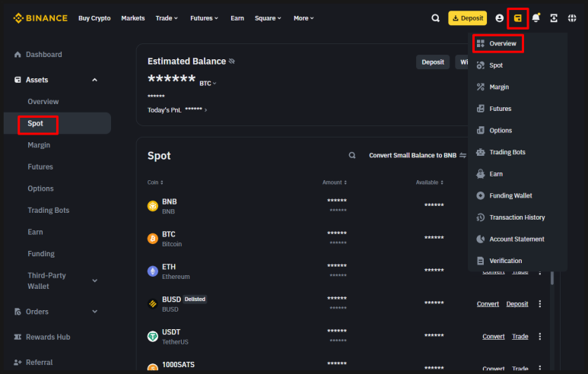
Task: Expand the Futures menu in header
Action: (x=204, y=18)
